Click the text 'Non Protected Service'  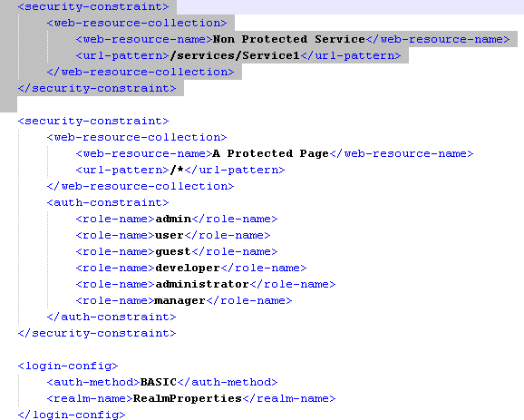(288, 39)
